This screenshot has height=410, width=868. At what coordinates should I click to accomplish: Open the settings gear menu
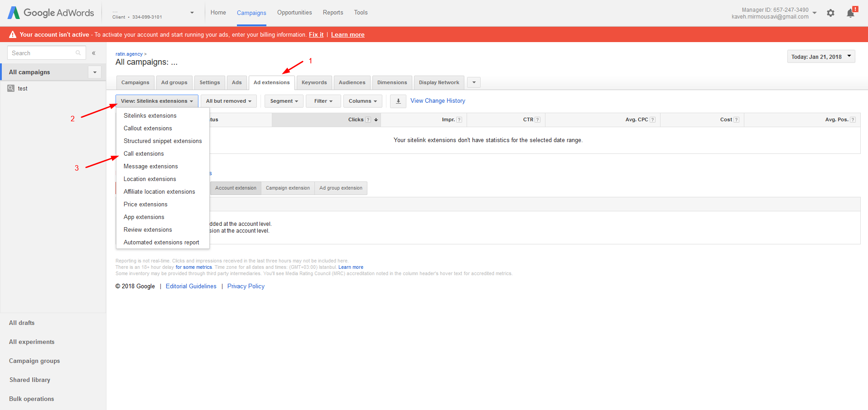830,13
